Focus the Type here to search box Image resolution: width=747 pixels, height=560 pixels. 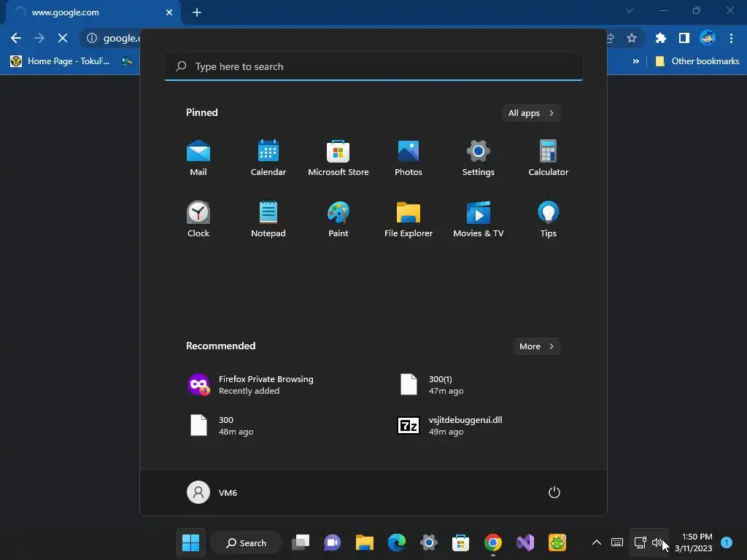373,66
